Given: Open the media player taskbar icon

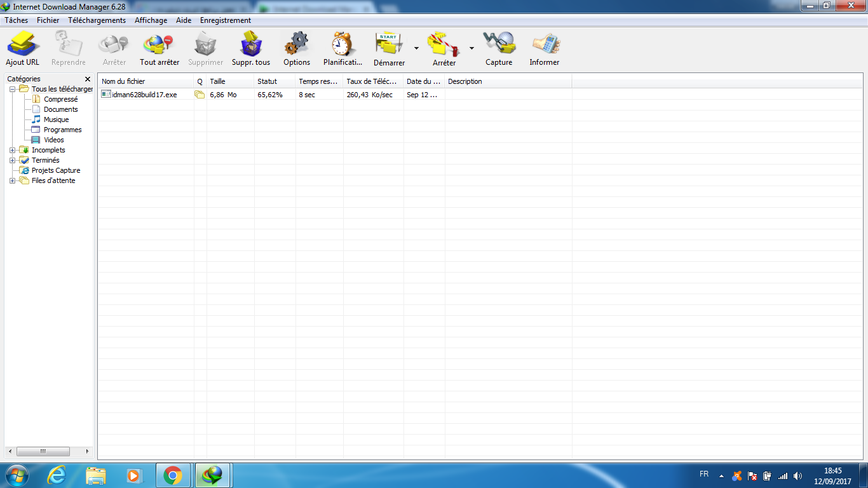Looking at the screenshot, I should point(133,475).
